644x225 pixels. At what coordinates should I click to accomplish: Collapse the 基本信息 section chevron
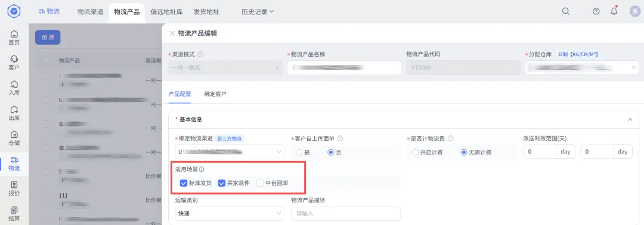(630, 119)
